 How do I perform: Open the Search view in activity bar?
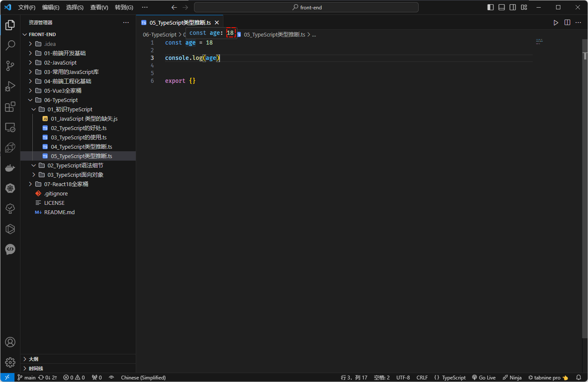click(x=10, y=45)
